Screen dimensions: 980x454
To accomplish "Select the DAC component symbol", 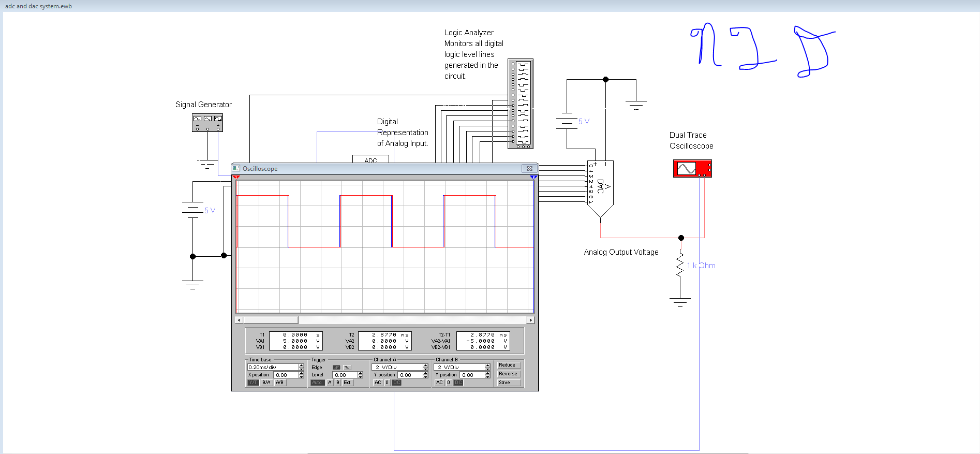I will pos(600,189).
